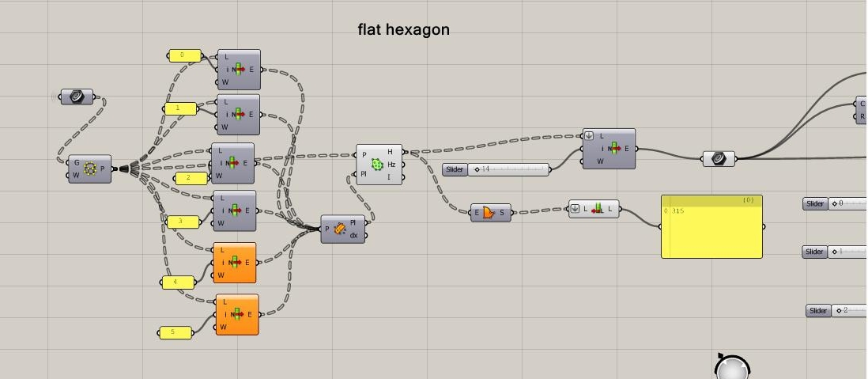Select the List Item component beside slider 14
The image size is (868, 379).
pos(611,149)
